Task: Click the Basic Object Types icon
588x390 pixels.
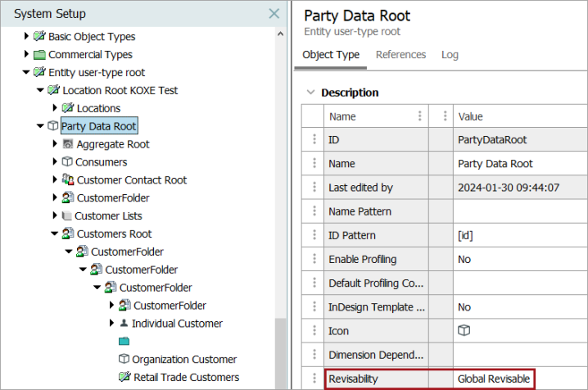Action: click(x=39, y=36)
